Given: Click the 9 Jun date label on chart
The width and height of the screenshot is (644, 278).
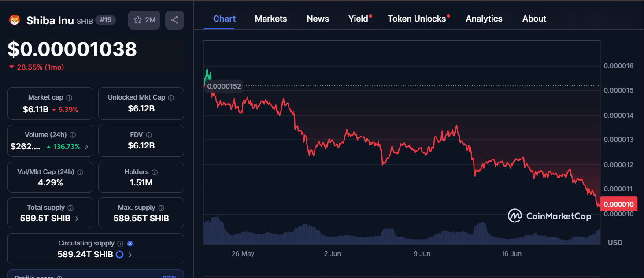Looking at the screenshot, I should click(x=422, y=254).
